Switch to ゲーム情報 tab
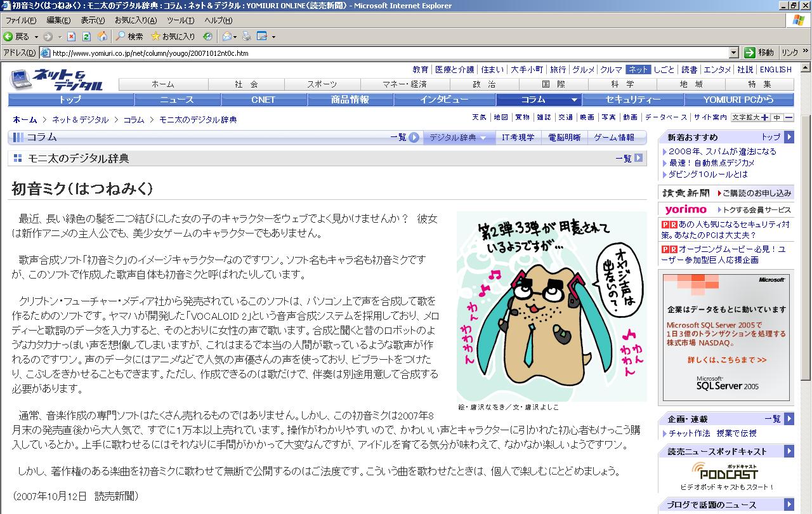Screen dimensions: 812x514 614,137
